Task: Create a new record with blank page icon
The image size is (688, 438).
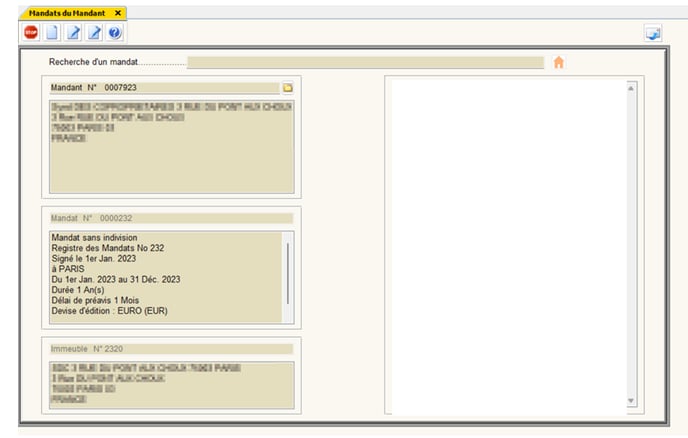Action: click(x=52, y=33)
